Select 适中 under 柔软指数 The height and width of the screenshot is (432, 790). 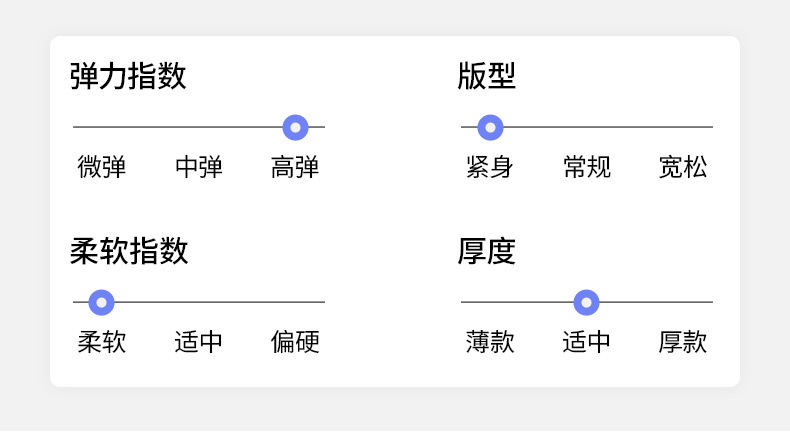pyautogui.click(x=199, y=342)
